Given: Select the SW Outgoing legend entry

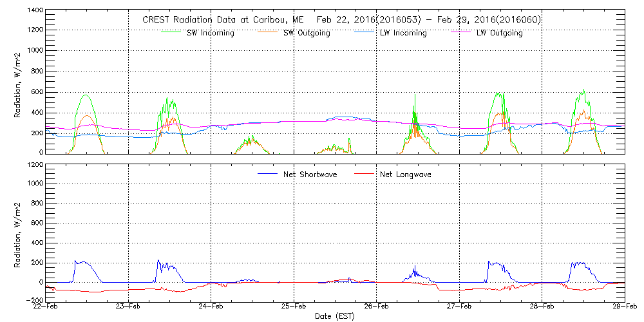Looking at the screenshot, I should [307, 33].
